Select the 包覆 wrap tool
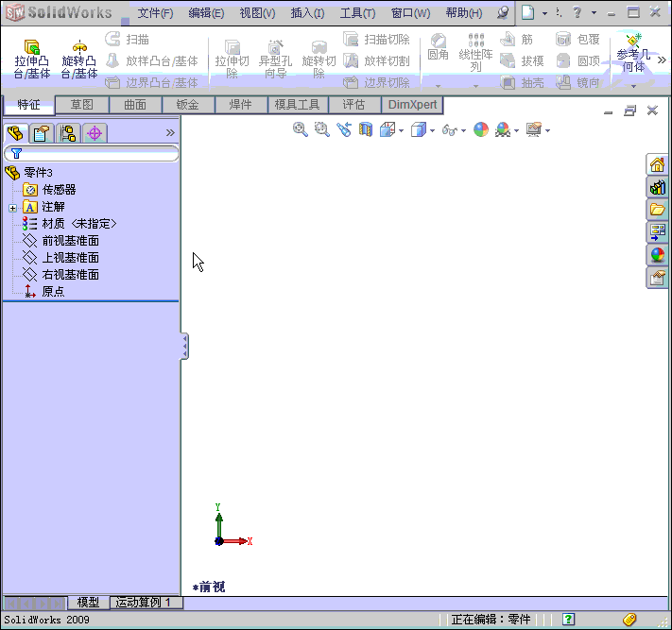Image resolution: width=672 pixels, height=630 pixels. click(x=577, y=40)
